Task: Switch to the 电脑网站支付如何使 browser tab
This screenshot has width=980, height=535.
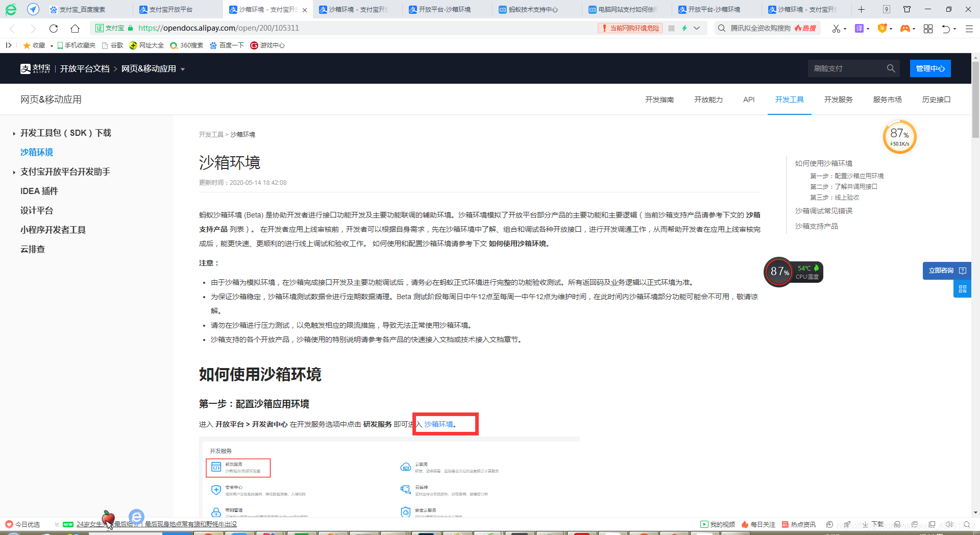Action: tap(627, 9)
